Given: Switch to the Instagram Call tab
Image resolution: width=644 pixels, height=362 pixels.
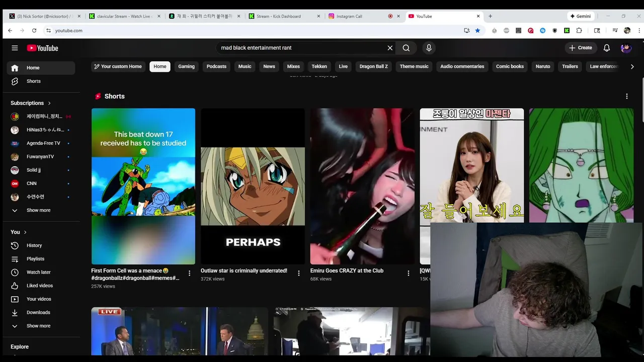Looking at the screenshot, I should (360, 16).
